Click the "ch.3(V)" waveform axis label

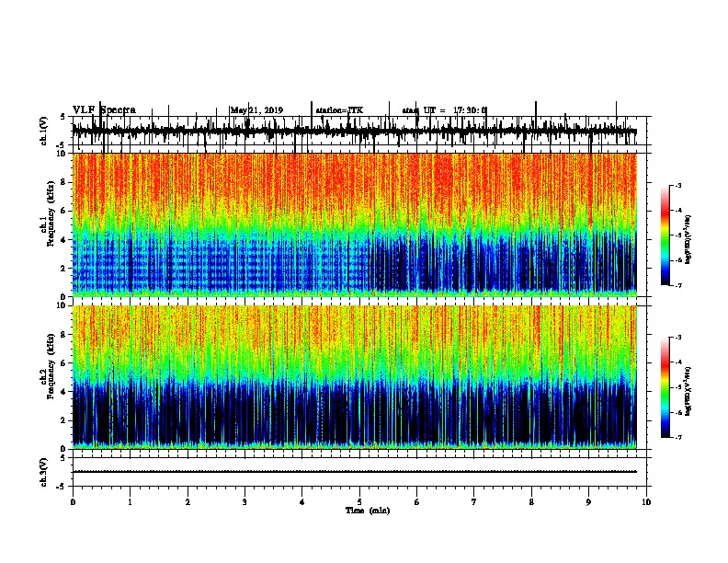tap(44, 472)
